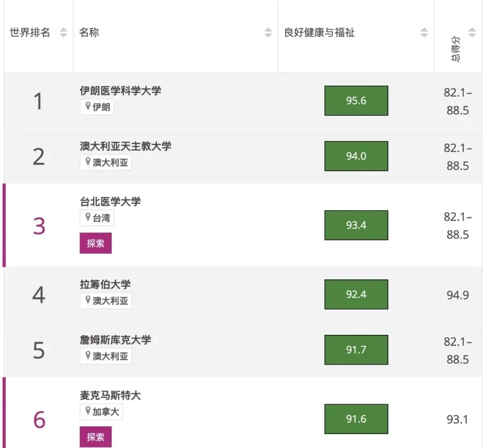Open 詹姆斯库克大学 university link
The image size is (483, 448).
[x=115, y=340]
